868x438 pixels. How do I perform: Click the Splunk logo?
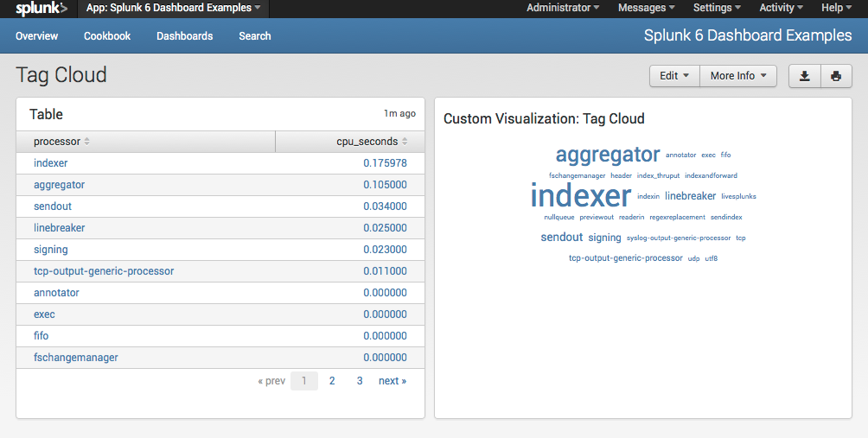point(41,9)
